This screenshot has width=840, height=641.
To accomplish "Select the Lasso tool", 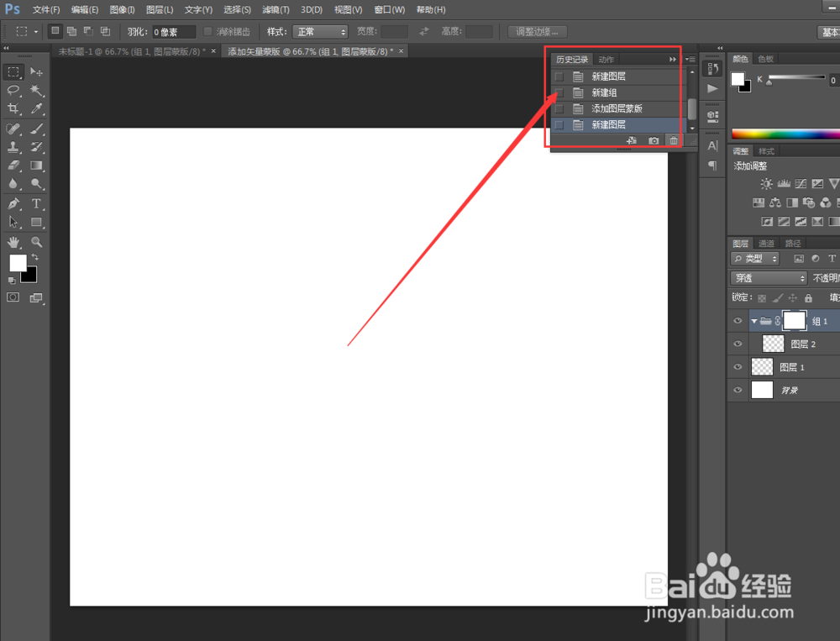I will pyautogui.click(x=13, y=90).
